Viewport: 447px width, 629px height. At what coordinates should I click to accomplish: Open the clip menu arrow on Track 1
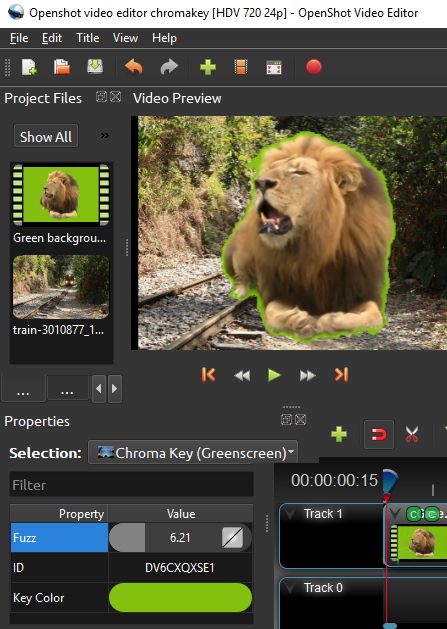click(x=396, y=513)
